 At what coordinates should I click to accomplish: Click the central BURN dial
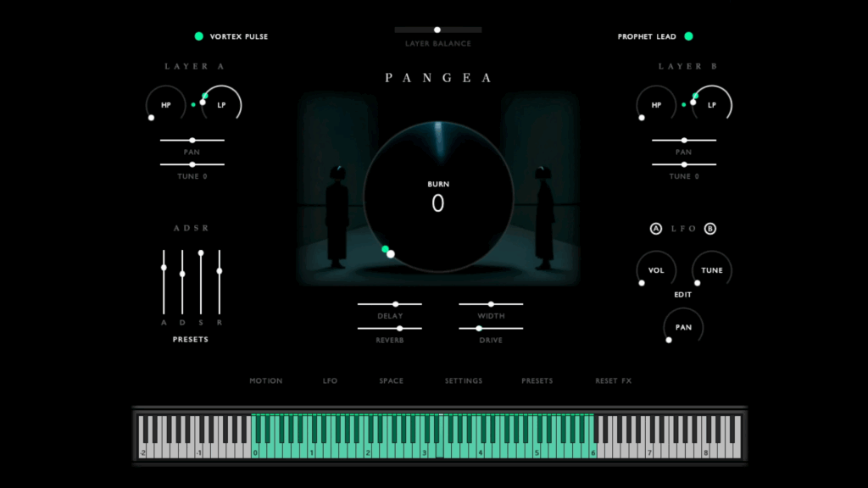(x=438, y=197)
